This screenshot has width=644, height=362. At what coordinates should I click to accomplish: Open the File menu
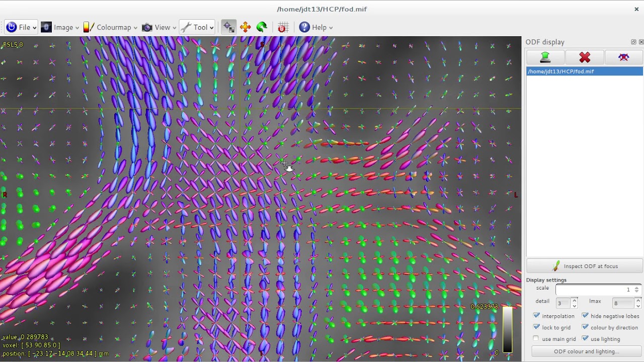click(21, 27)
